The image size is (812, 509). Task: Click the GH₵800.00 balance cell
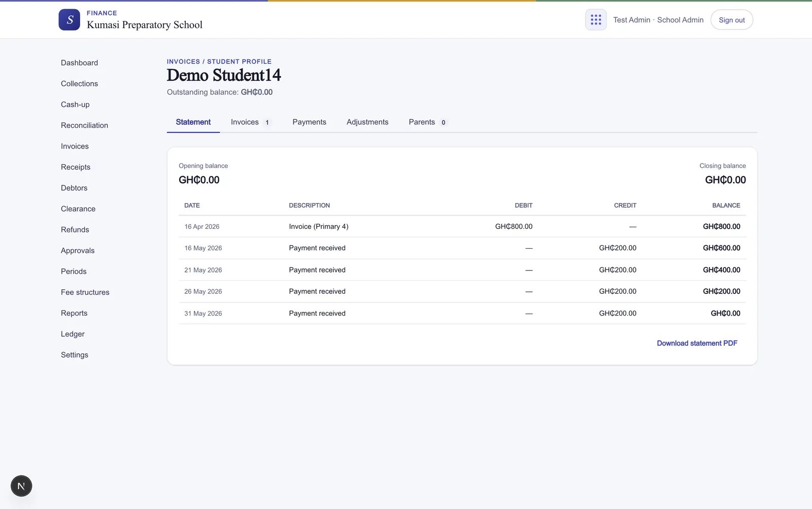721,226
